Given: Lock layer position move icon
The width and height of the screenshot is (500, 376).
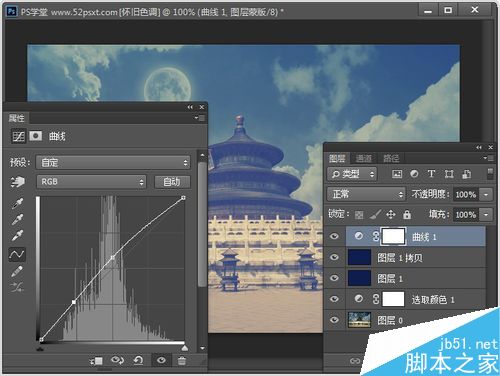Looking at the screenshot, I should pos(391,214).
